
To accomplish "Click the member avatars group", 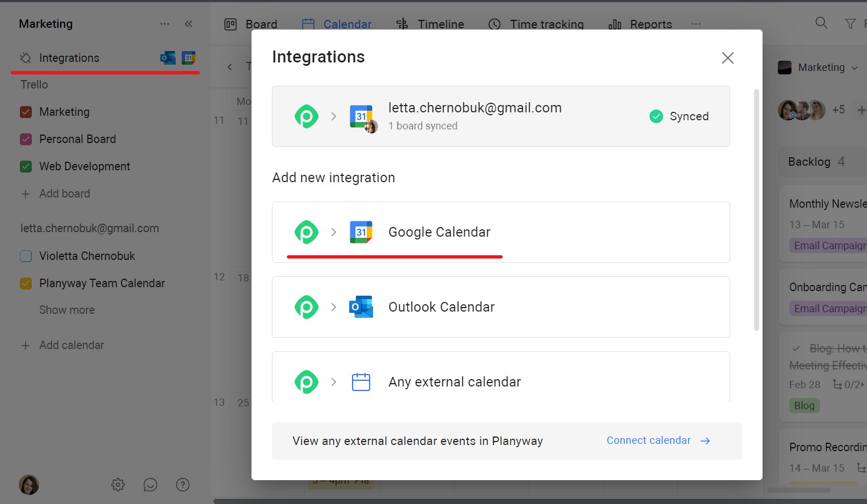I will pyautogui.click(x=802, y=110).
